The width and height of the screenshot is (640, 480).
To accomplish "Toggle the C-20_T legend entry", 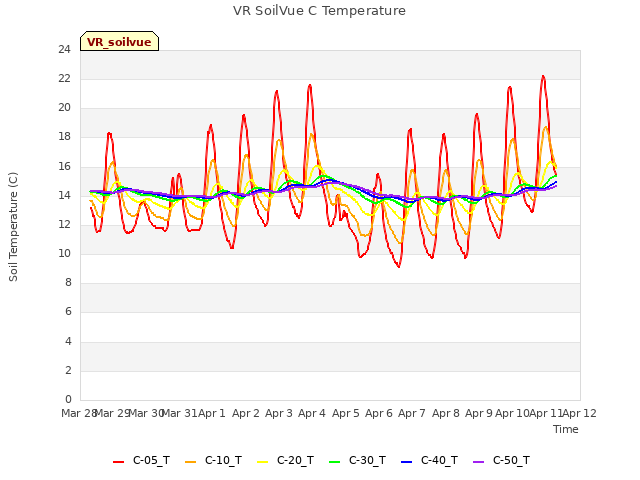I will [285, 460].
